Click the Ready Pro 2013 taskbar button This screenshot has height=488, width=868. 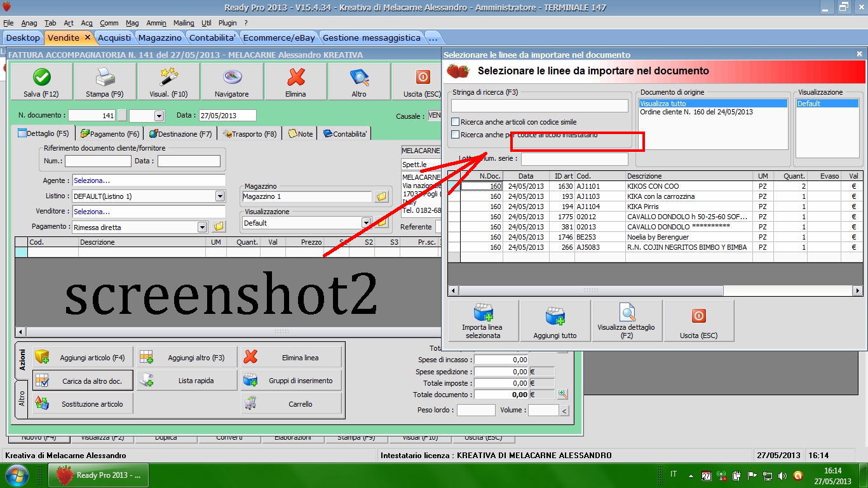tap(99, 475)
